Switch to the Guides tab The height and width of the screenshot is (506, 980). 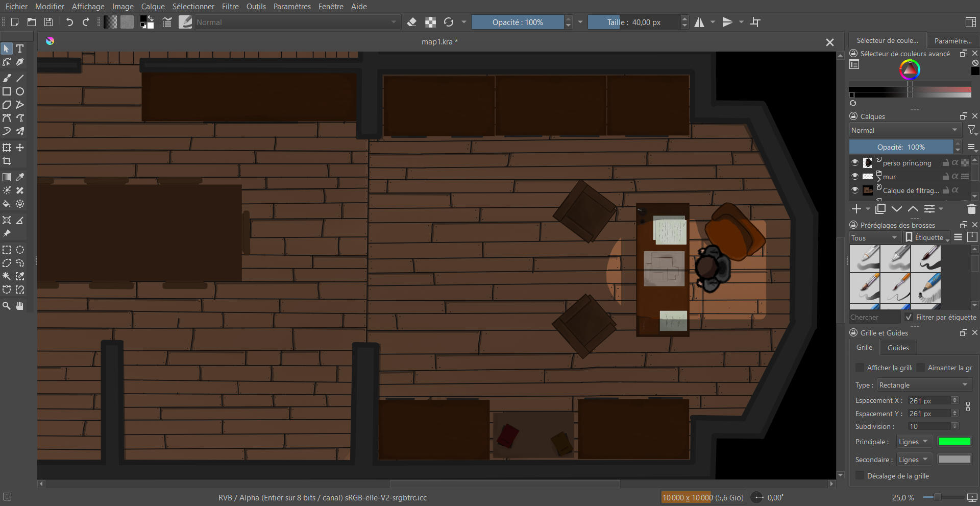coord(898,348)
